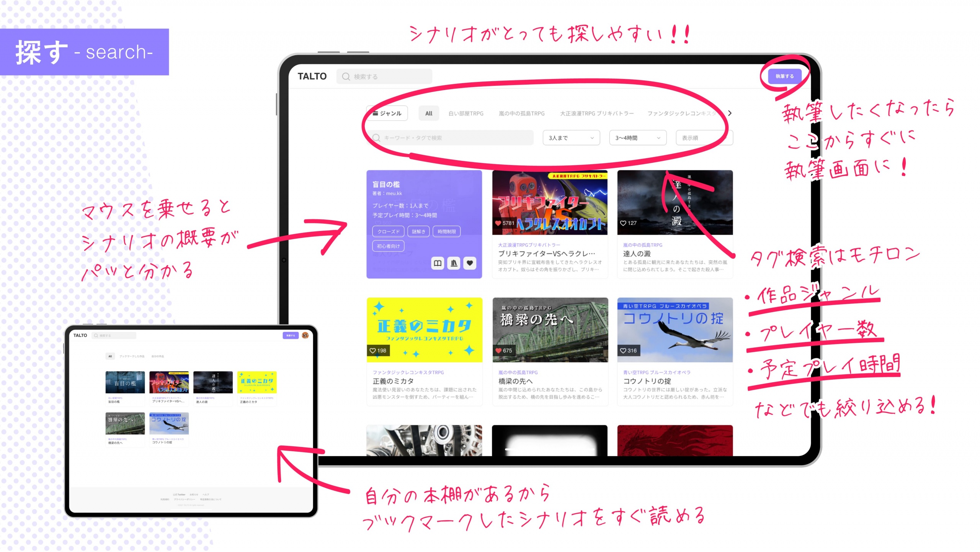Click the search icon on the small tablet screen

point(96,335)
